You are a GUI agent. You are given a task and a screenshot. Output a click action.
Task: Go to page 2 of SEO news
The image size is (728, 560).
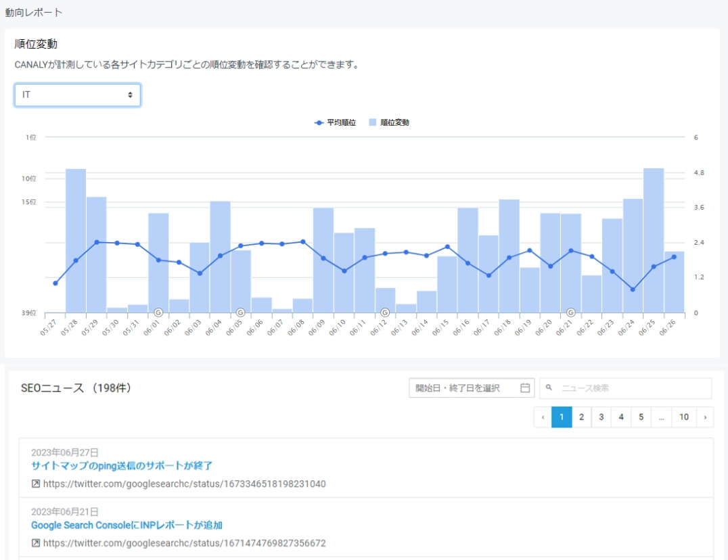[581, 417]
